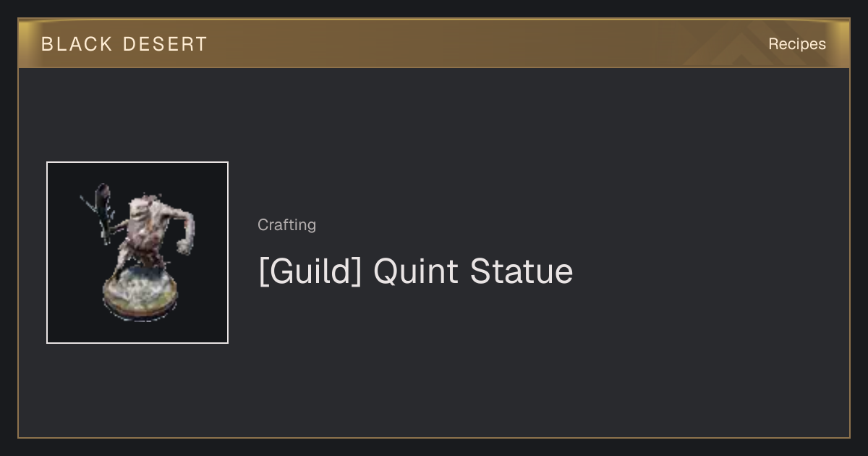The width and height of the screenshot is (868, 456).
Task: Click the word "Quint" in the item name
Action: (415, 271)
